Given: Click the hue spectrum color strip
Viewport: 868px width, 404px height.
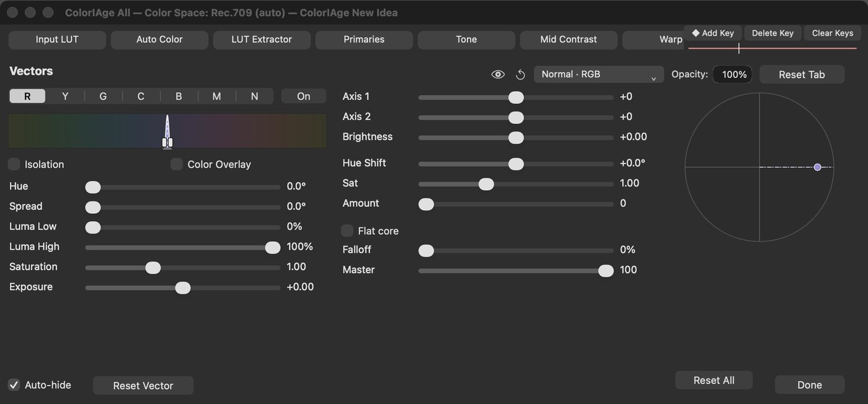Looking at the screenshot, I should [167, 131].
